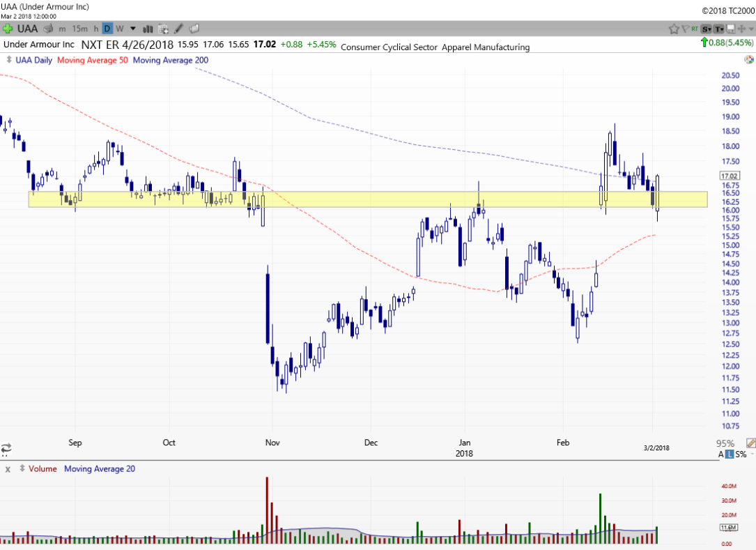Image resolution: width=756 pixels, height=550 pixels.
Task: Select the 15m timeframe
Action: pyautogui.click(x=79, y=29)
